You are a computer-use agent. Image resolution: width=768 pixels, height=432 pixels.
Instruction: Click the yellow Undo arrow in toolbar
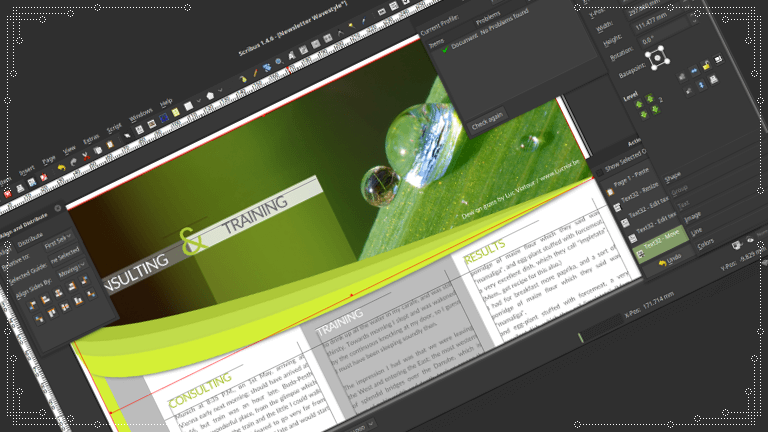(61, 168)
